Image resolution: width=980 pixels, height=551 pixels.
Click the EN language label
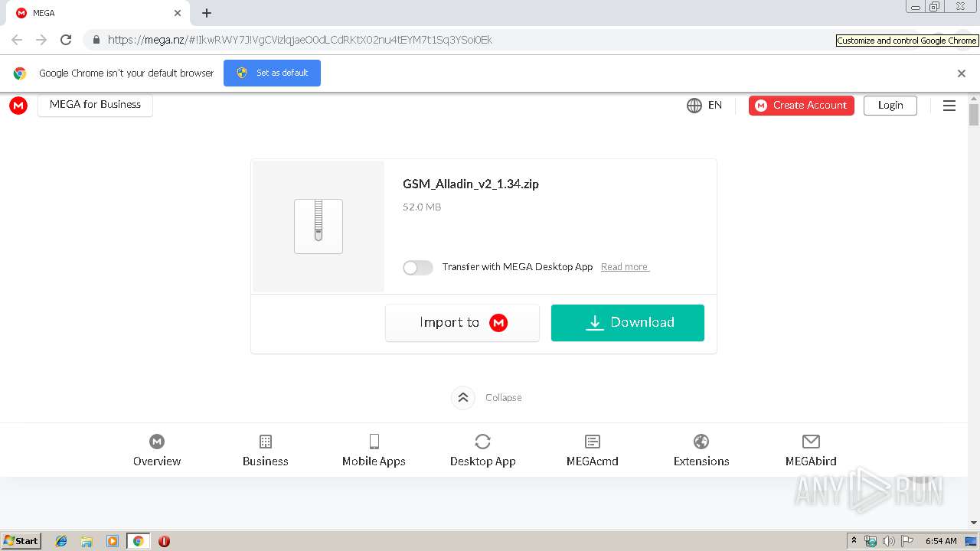pyautogui.click(x=715, y=105)
